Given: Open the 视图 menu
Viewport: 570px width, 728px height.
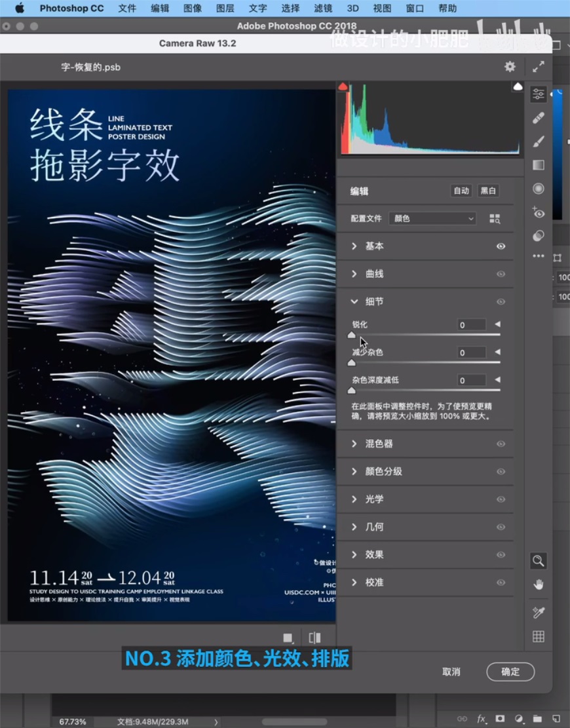Looking at the screenshot, I should 382,9.
